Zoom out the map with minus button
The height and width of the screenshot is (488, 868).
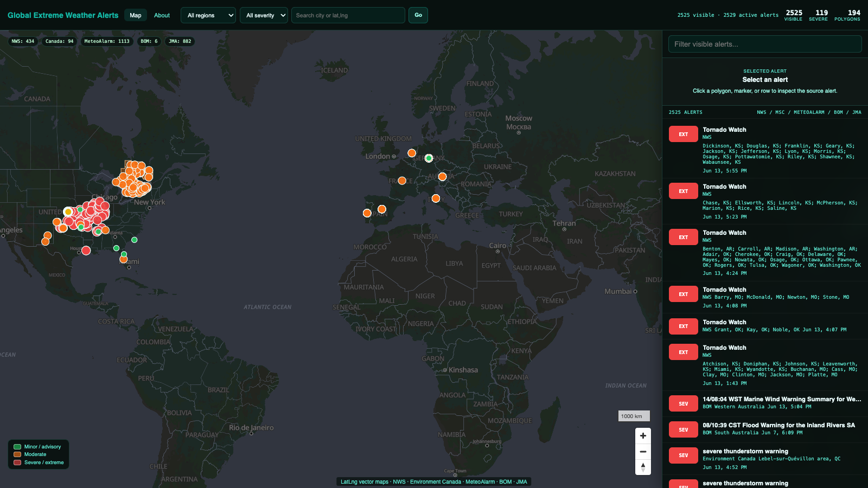pos(643,451)
